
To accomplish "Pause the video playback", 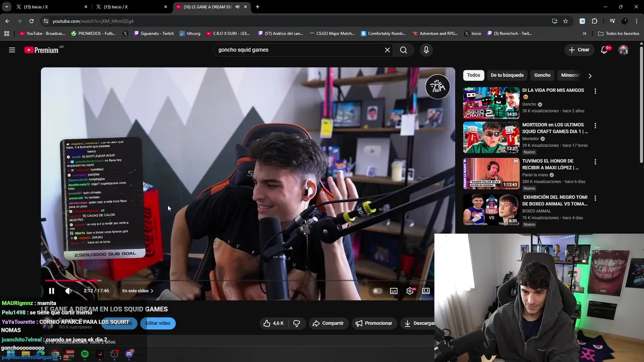I will [x=51, y=291].
